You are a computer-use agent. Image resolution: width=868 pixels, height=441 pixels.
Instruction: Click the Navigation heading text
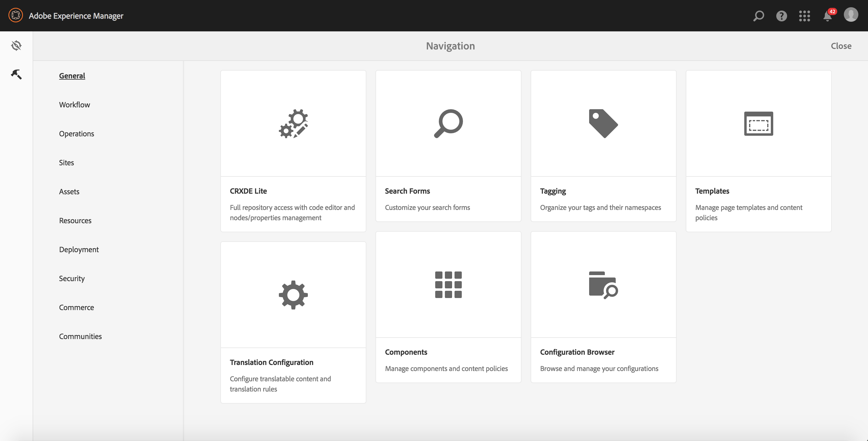coord(450,46)
